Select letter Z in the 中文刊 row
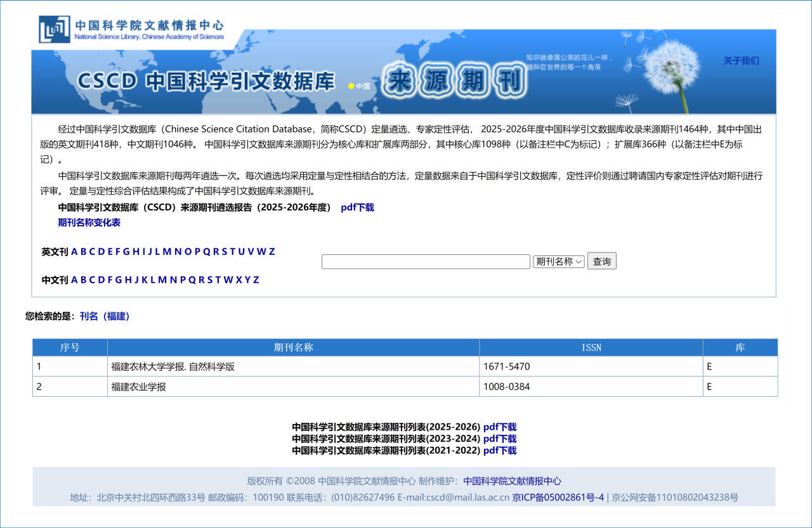 click(x=256, y=280)
